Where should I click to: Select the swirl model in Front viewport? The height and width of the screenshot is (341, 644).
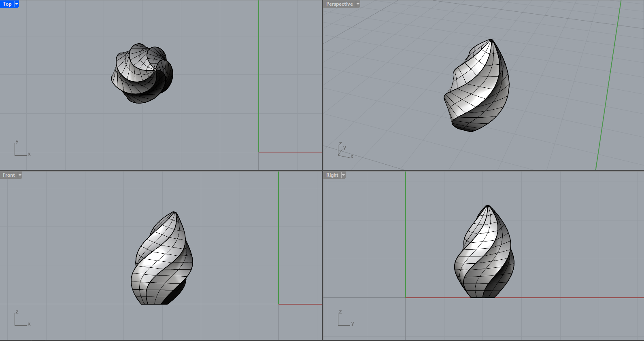point(162,258)
